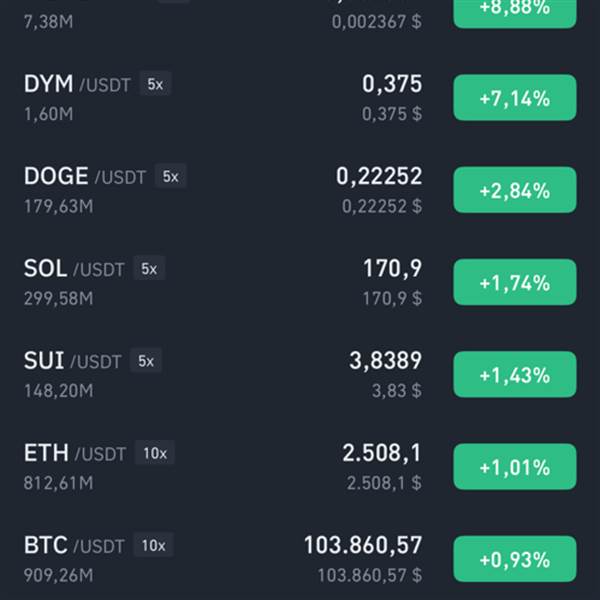Tap the ETH 10x leverage badge
Screen dimensions: 600x600
pyautogui.click(x=155, y=453)
